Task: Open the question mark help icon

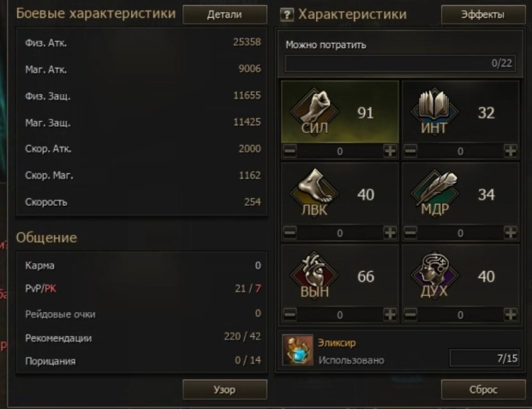Action: 287,15
